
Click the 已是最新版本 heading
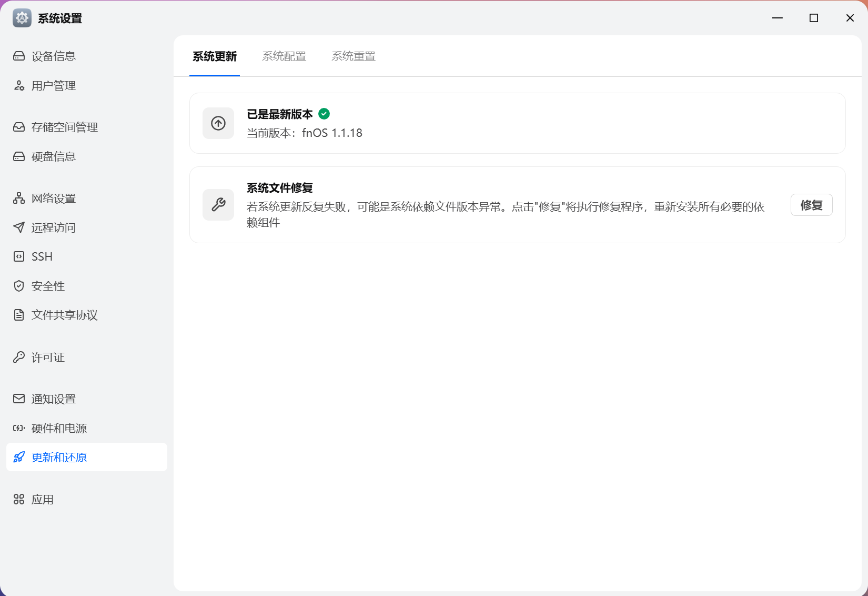[x=280, y=114]
